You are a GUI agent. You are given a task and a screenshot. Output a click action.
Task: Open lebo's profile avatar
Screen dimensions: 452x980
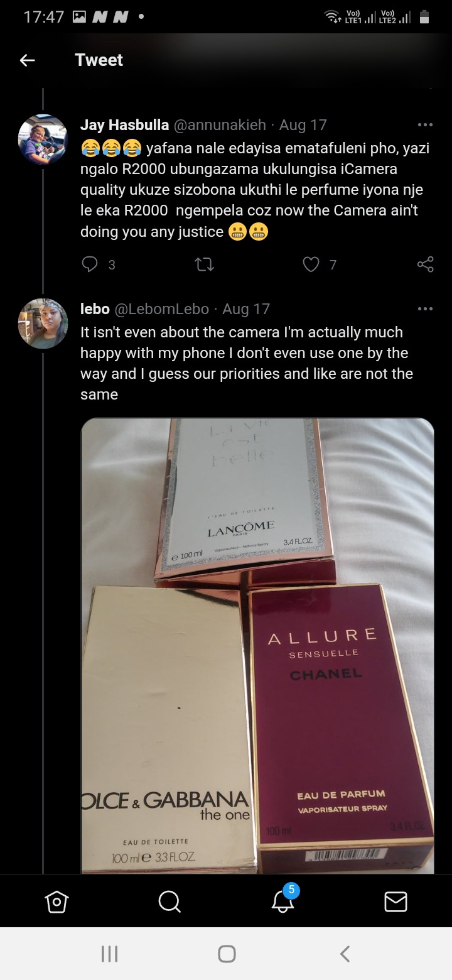(43, 324)
